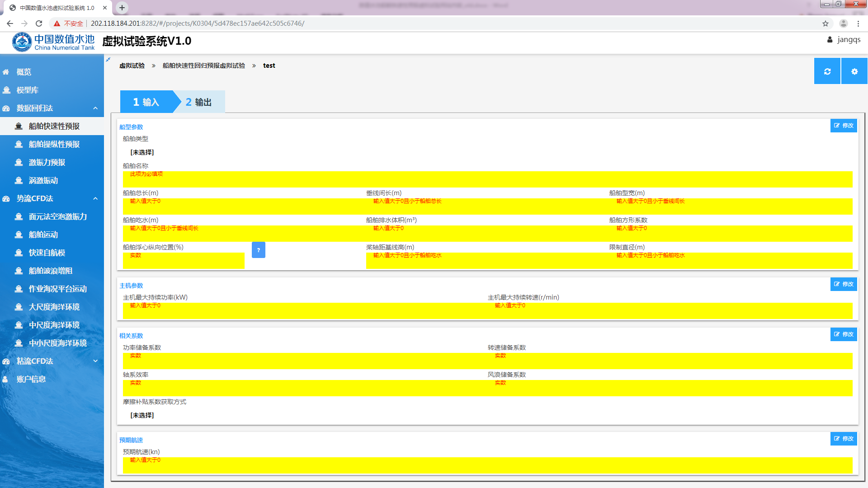
Task: Open the settings gear button at top right
Action: (854, 71)
